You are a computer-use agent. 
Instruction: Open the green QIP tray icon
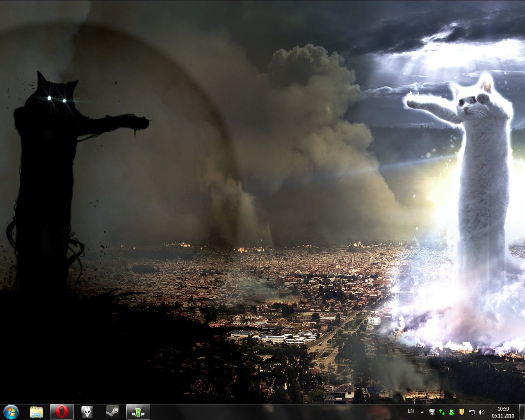452,412
